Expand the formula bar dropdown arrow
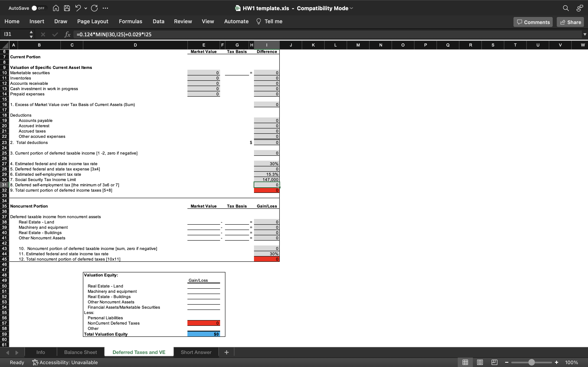The image size is (588, 367). (x=585, y=34)
